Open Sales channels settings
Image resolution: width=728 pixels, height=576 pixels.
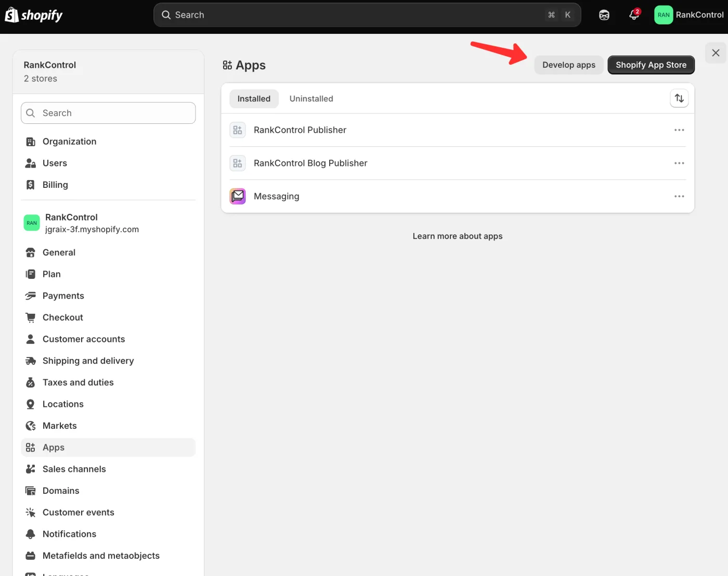pyautogui.click(x=108, y=469)
